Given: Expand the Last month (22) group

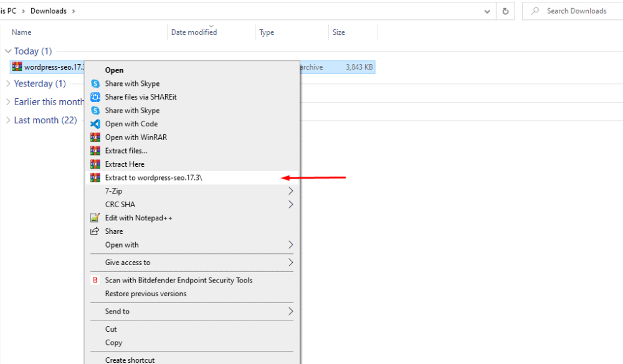Looking at the screenshot, I should coord(8,120).
